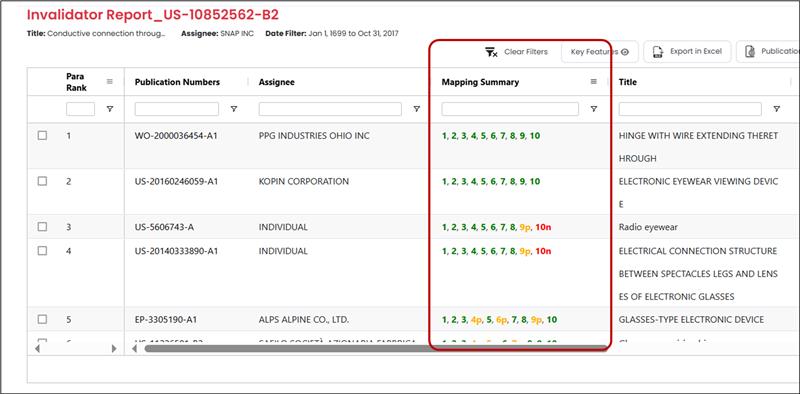Check the row for US-20160246059-A1
This screenshot has width=800, height=394.
pyautogui.click(x=42, y=181)
